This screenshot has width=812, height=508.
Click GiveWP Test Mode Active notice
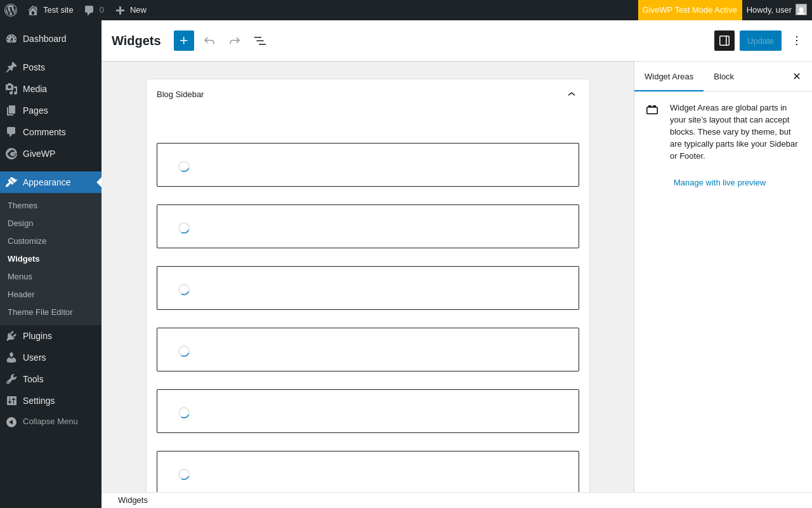click(x=690, y=10)
